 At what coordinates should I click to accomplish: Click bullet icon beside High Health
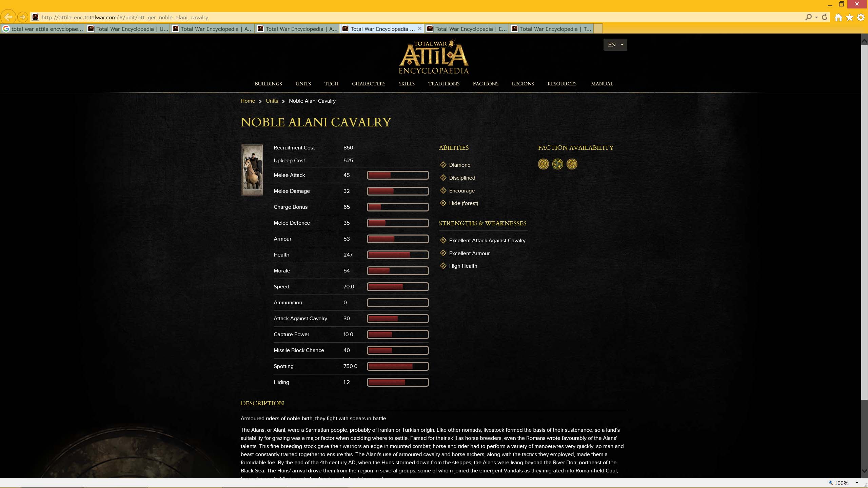coord(443,266)
